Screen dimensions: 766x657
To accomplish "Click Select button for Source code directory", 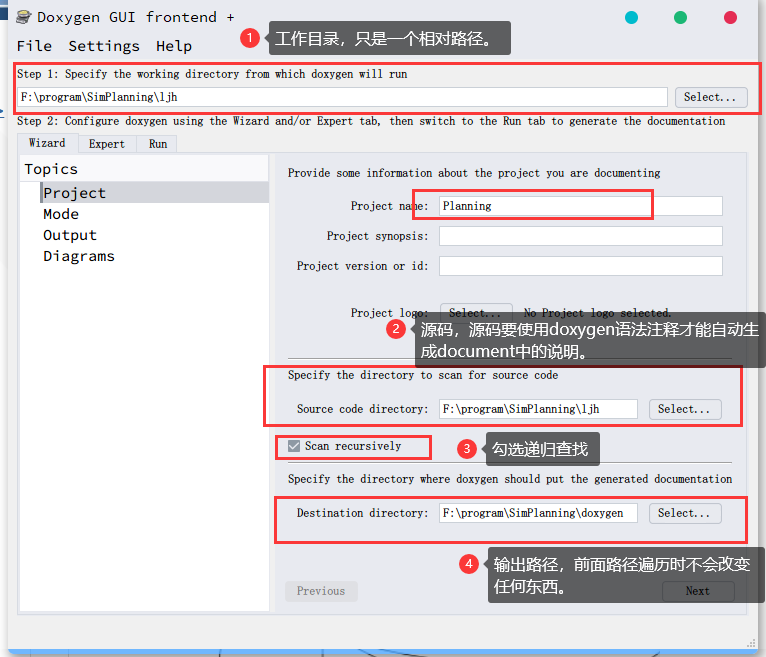I will 685,409.
